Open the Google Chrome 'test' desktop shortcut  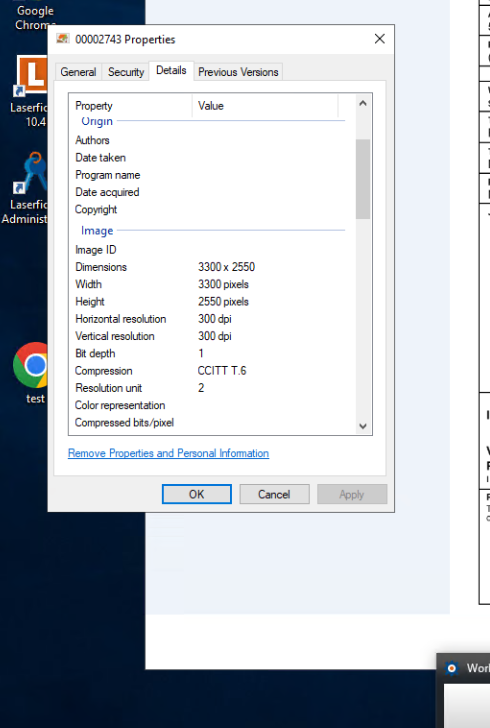[32, 365]
